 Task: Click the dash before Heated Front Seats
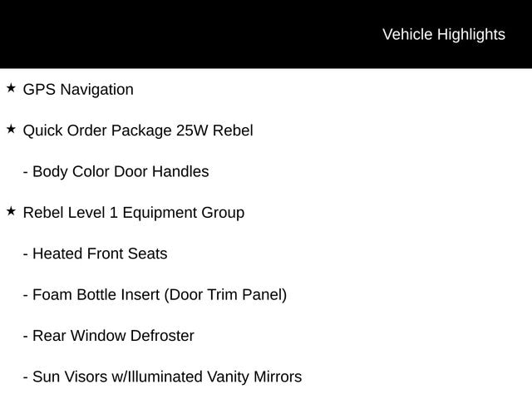tap(26, 255)
